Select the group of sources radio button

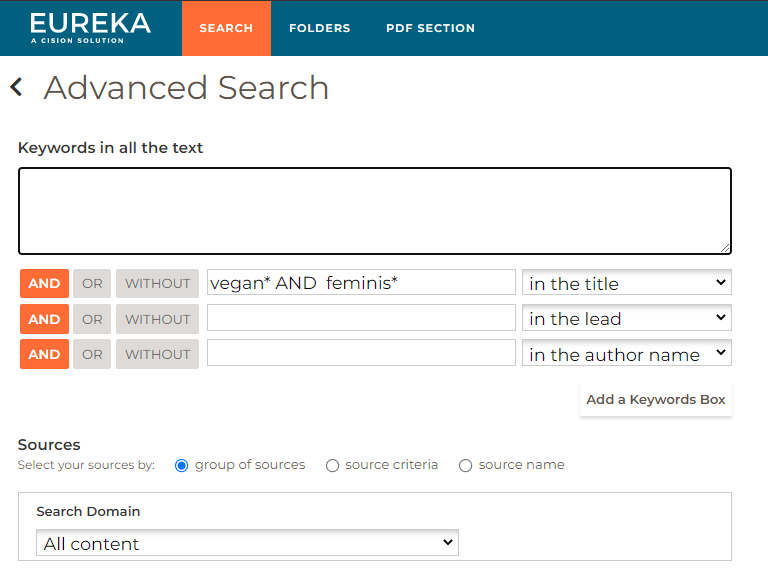(182, 465)
